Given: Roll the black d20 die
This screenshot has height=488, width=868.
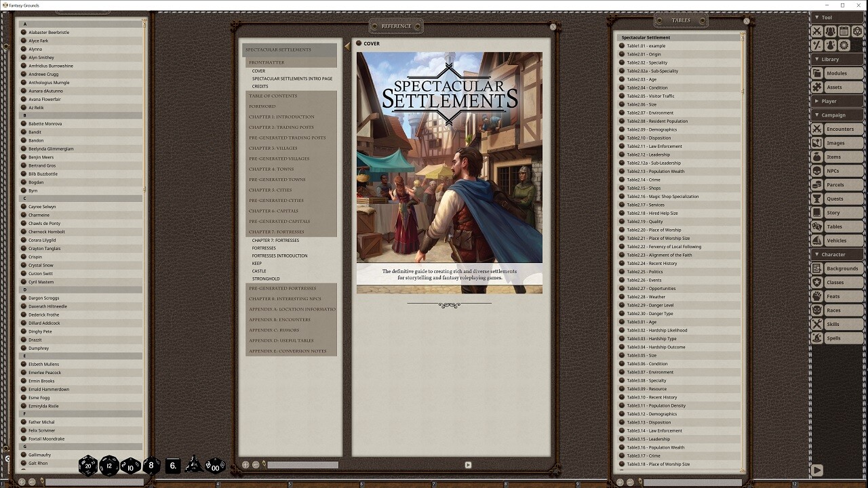Looking at the screenshot, I should (x=87, y=466).
